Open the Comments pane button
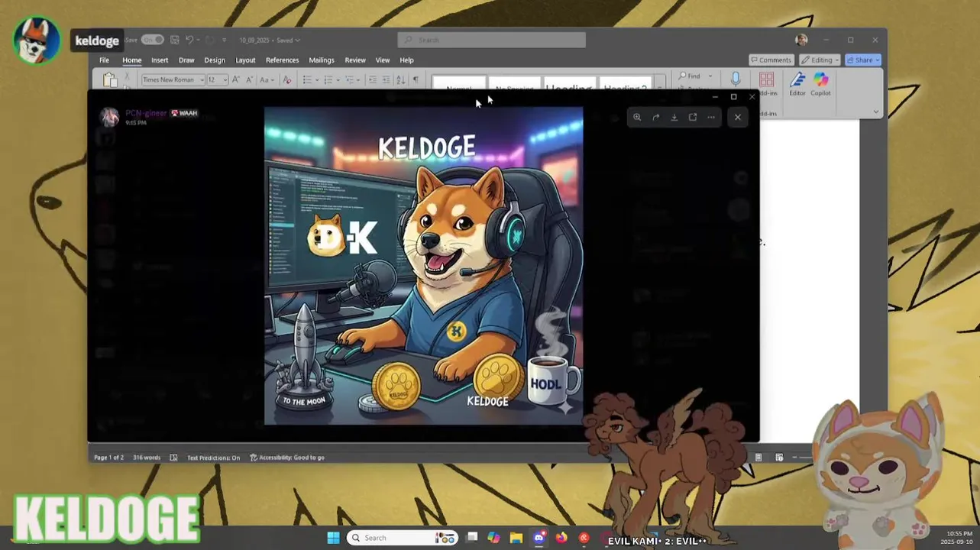Image resolution: width=980 pixels, height=550 pixels. [x=771, y=60]
